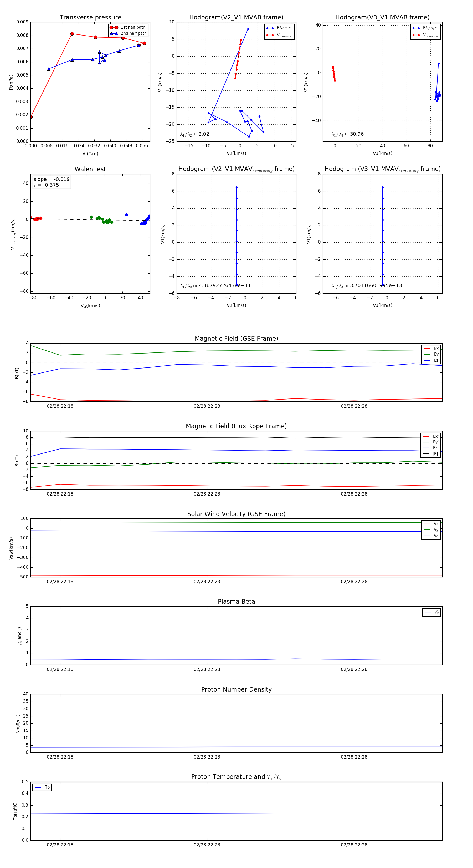Click 'Pt(nPa)' axis label

coord(11,82)
